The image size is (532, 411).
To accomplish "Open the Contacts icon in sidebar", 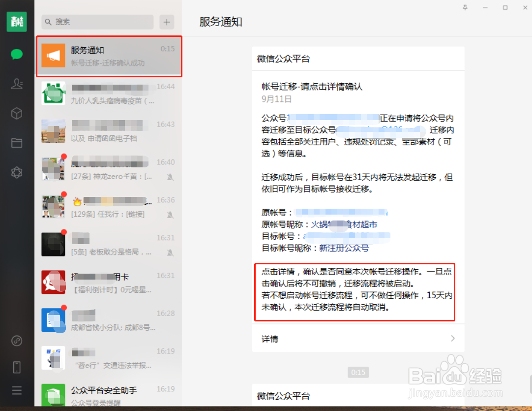I will (17, 84).
